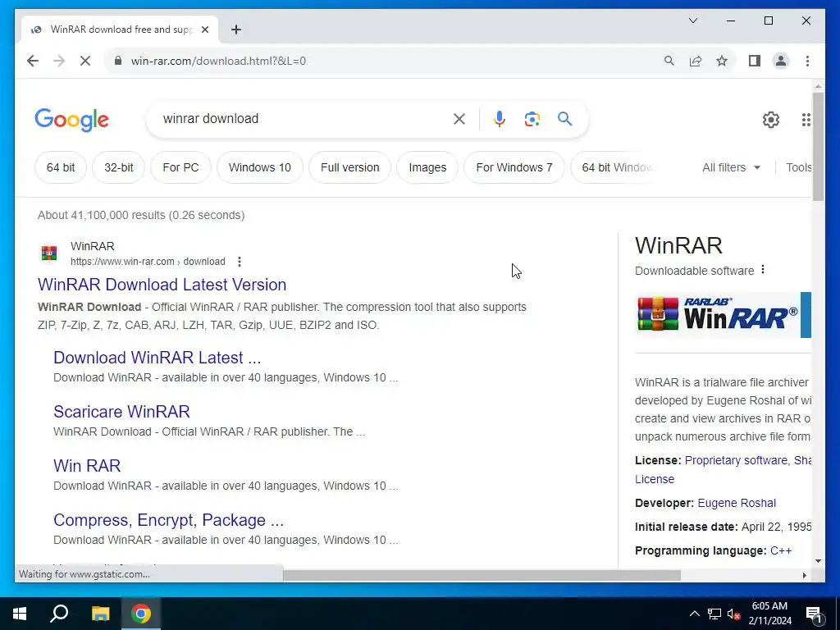Click the Google logo
840x630 pixels.
[x=72, y=120]
